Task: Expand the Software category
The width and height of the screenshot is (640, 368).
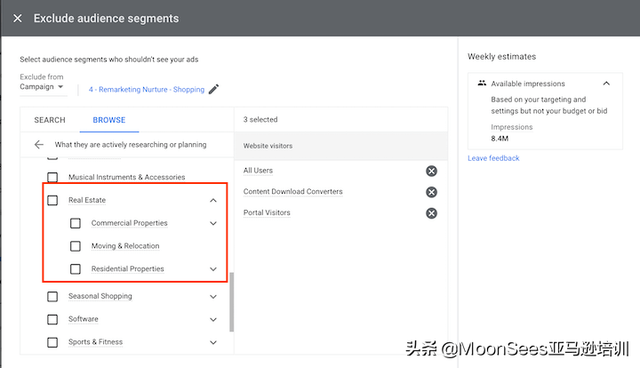Action: pos(213,319)
